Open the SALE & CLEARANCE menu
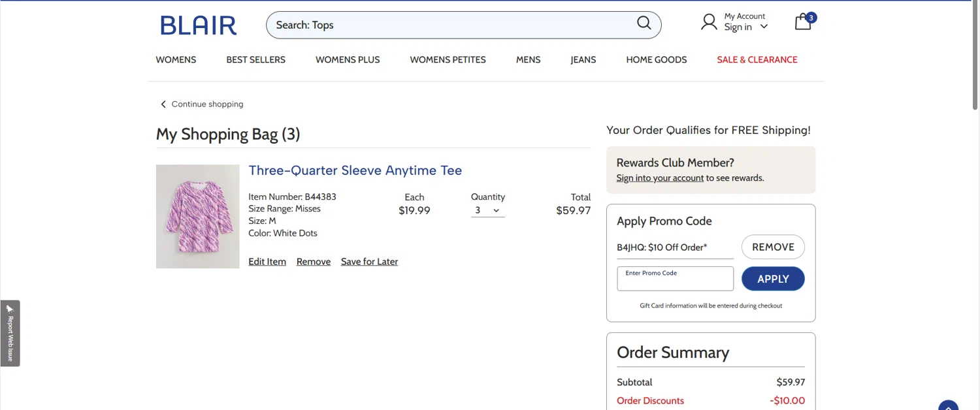Viewport: 980px width, 410px height. (757, 59)
